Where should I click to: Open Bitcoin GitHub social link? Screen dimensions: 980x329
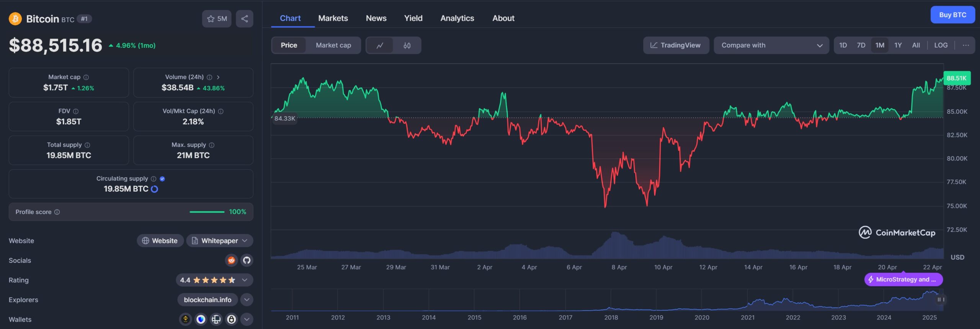[247, 260]
